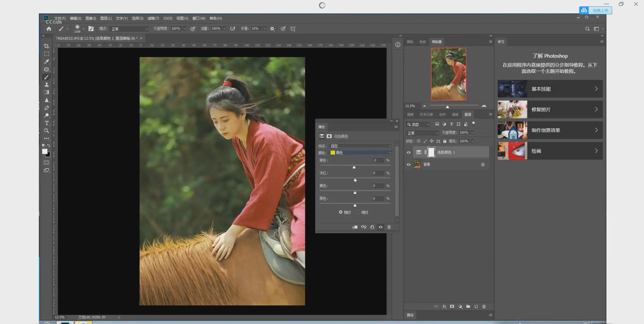Click the Home icon in options bar

pyautogui.click(x=49, y=29)
